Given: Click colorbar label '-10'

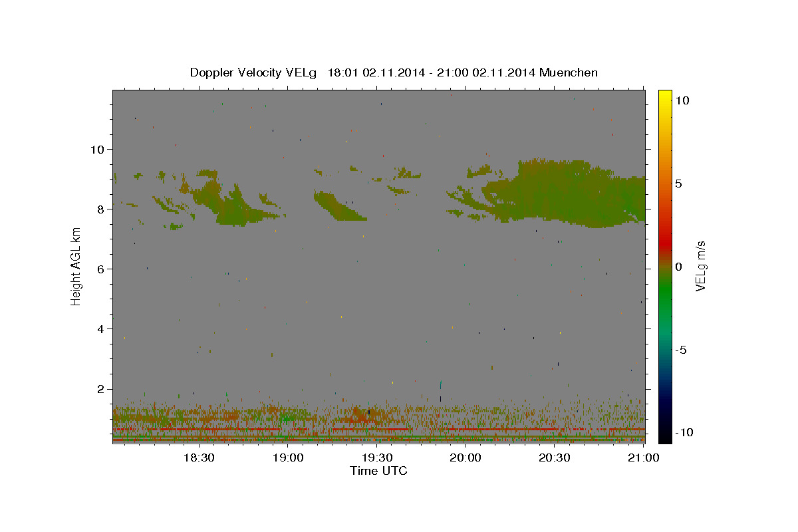Looking at the screenshot, I should click(684, 433).
